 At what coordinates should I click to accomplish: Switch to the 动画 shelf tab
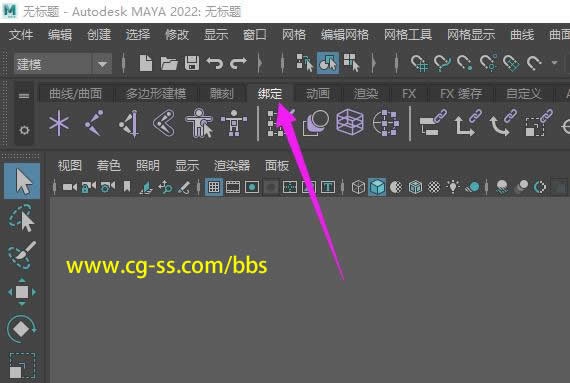pyautogui.click(x=318, y=94)
